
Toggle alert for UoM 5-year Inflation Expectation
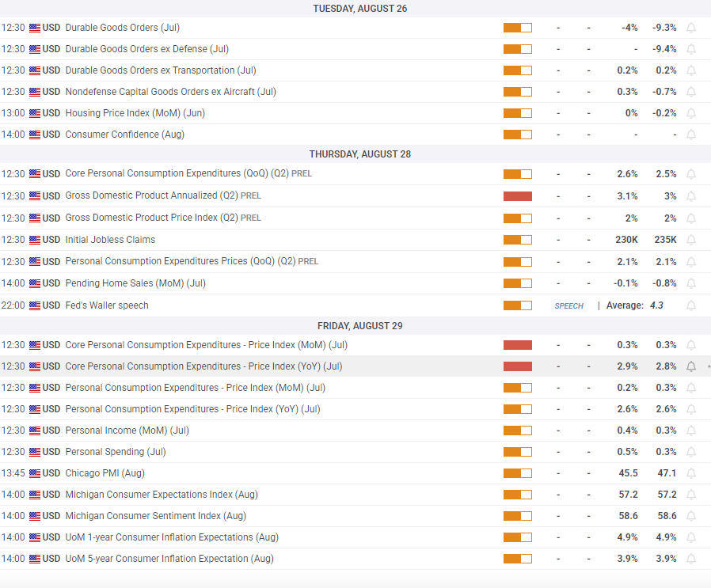[x=691, y=559]
